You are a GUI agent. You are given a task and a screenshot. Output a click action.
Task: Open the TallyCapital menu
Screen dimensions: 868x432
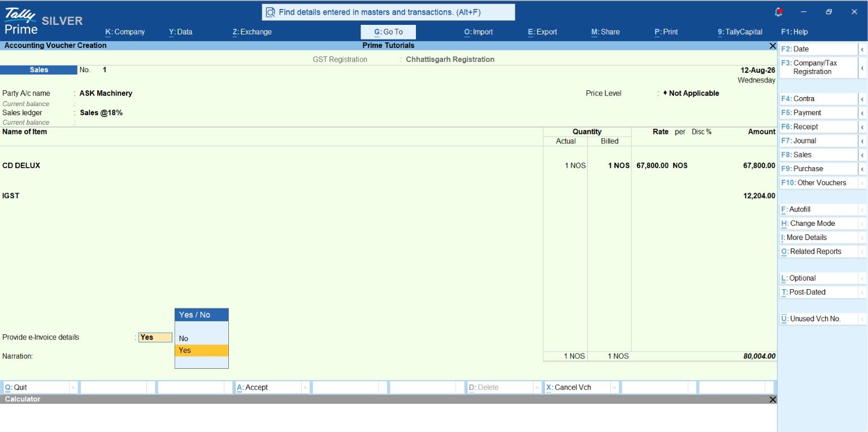point(740,32)
